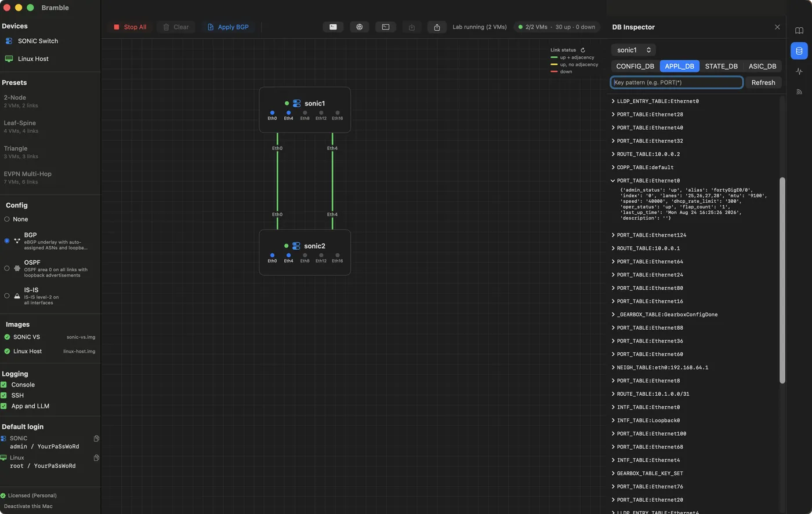
Task: Click the Eth4 link between sonic1 and sonic2
Action: coord(332,181)
